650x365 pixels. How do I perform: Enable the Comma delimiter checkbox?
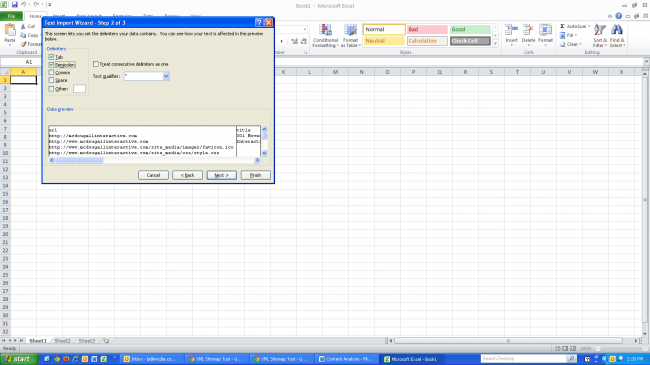pos(51,73)
